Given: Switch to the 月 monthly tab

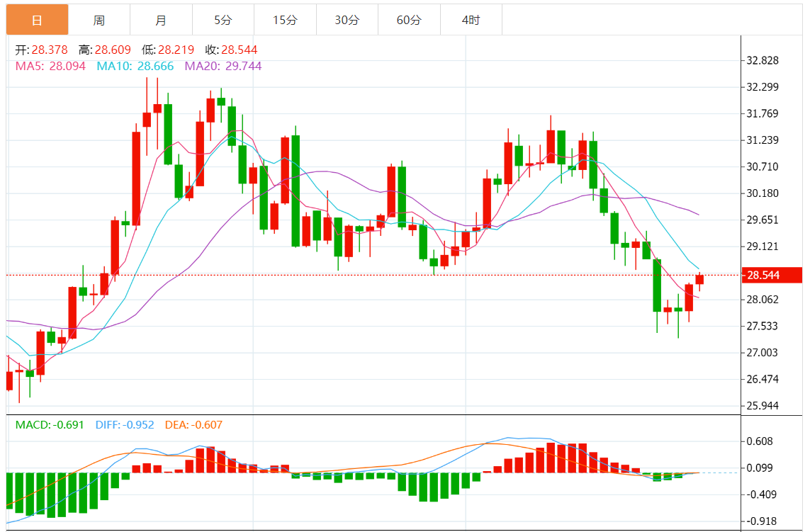Looking at the screenshot, I should [161, 20].
